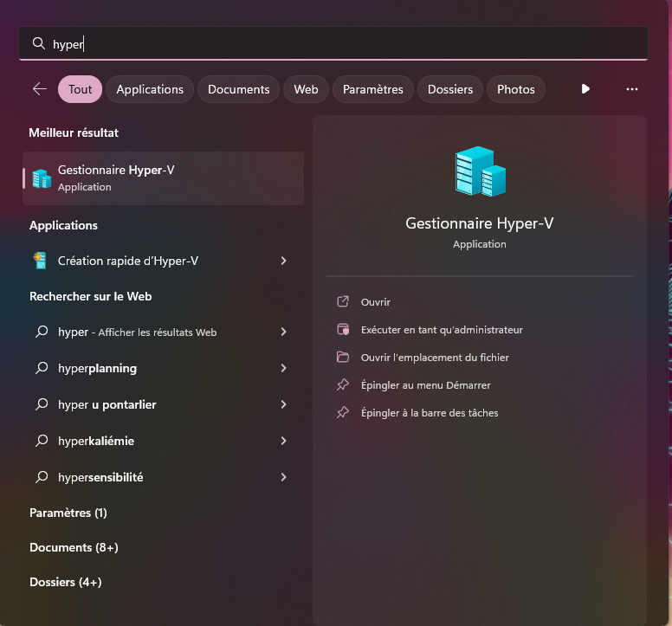Click the pin icon beside Épingler à la barre des tâches

tap(343, 413)
